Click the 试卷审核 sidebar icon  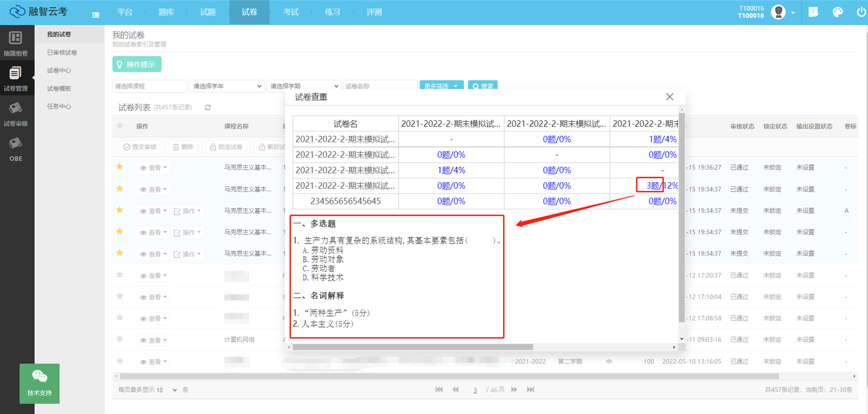coord(16,114)
